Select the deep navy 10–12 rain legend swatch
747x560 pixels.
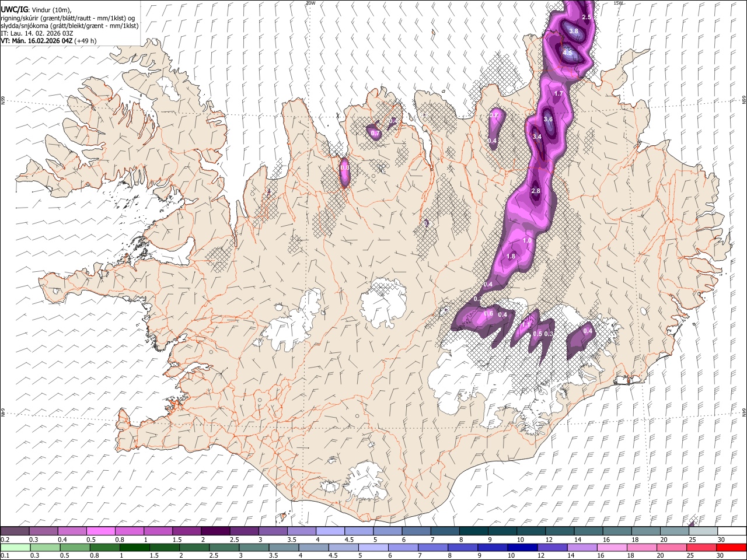pyautogui.click(x=522, y=547)
